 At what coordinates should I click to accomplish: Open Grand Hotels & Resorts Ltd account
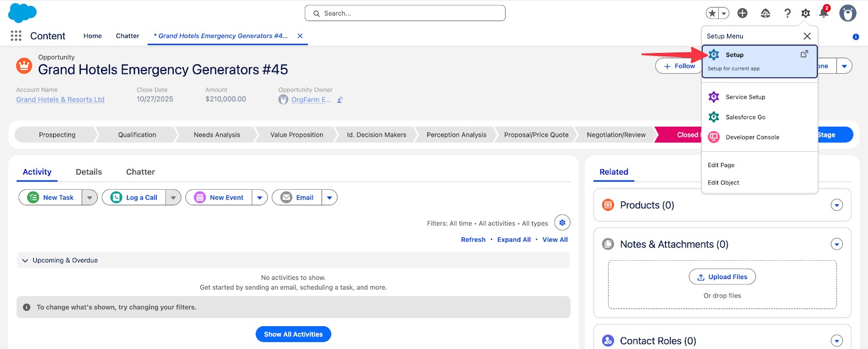coord(60,100)
